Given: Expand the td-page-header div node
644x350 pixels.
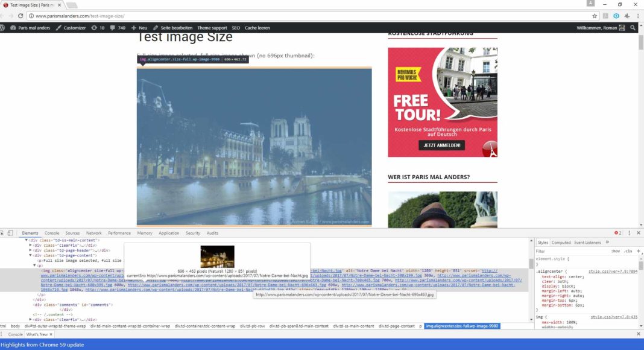Looking at the screenshot, I should (x=30, y=250).
